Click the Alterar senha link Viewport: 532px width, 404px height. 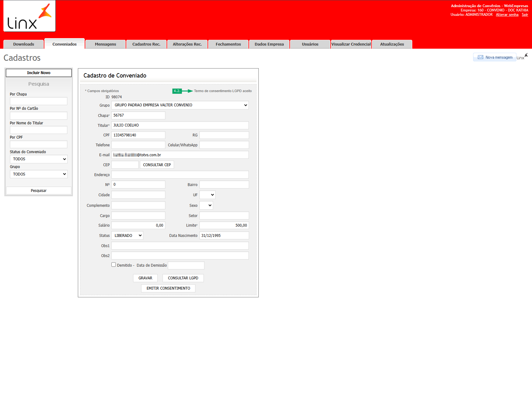[x=507, y=15]
